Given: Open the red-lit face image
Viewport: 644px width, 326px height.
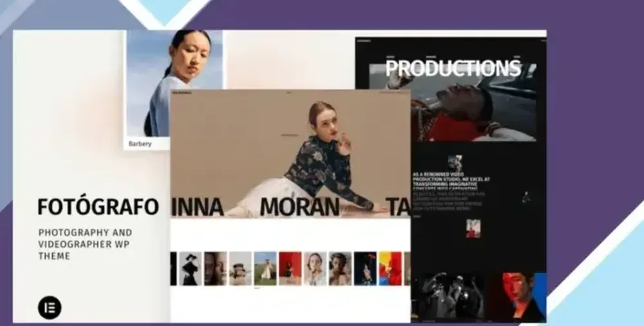Looking at the screenshot, I should point(517,297).
